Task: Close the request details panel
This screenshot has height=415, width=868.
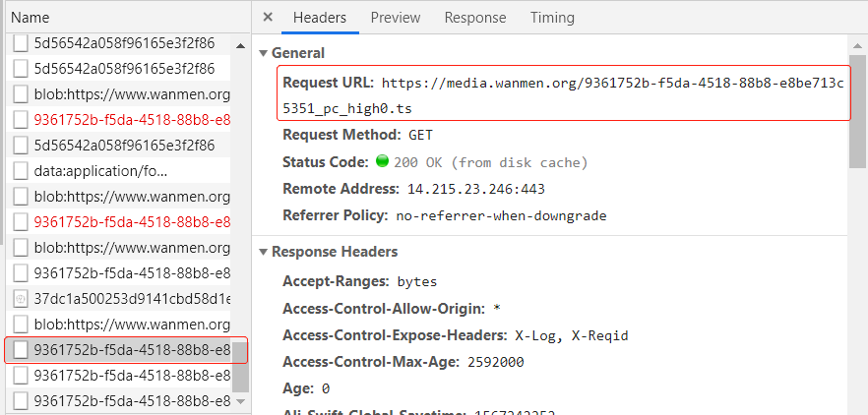Action: point(269,18)
